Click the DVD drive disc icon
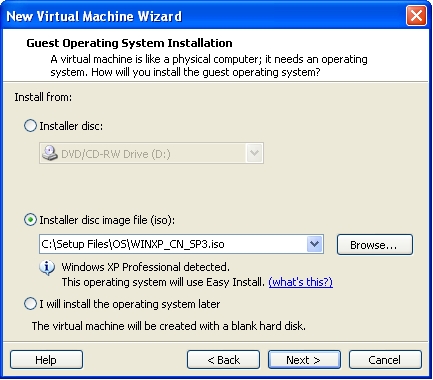Screen dimensions: 433x380 pos(50,153)
